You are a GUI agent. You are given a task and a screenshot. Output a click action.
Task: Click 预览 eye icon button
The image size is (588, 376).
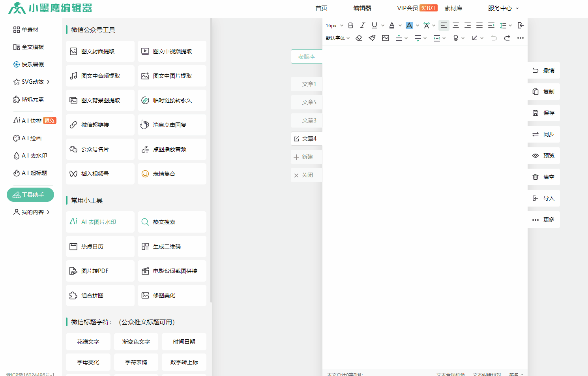coord(544,156)
